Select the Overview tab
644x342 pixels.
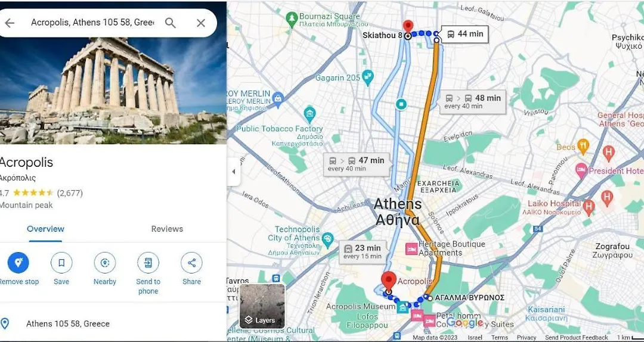[x=45, y=229]
